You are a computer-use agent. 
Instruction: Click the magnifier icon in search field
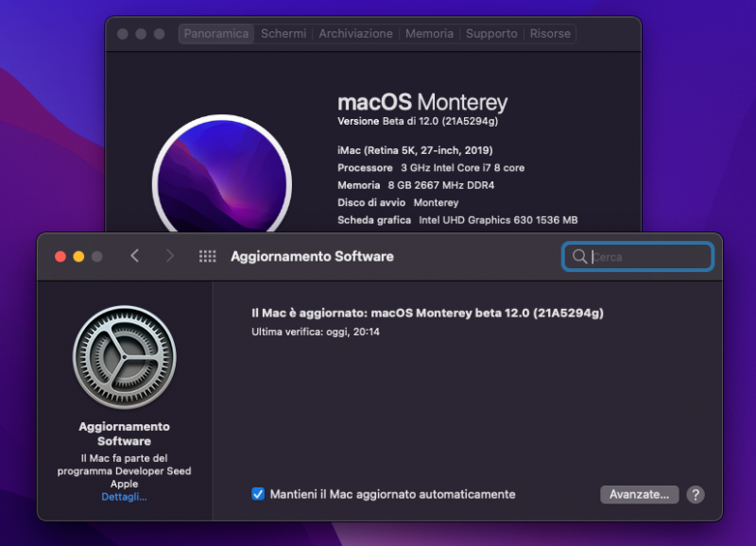point(579,256)
